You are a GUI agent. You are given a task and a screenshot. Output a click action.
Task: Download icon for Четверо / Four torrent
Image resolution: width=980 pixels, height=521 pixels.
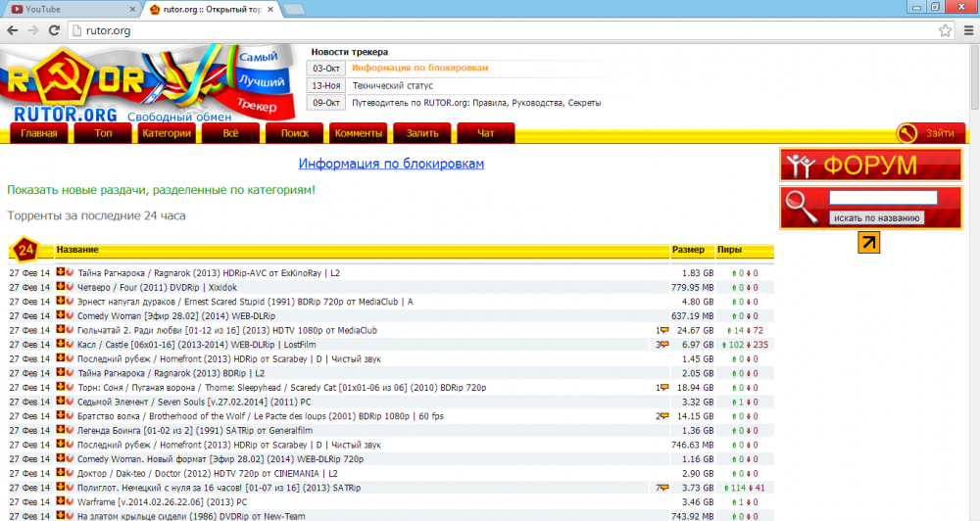[61, 287]
